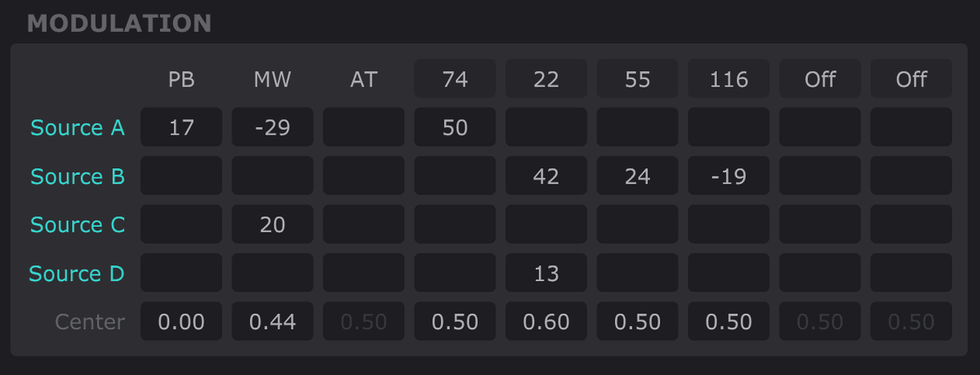980x375 pixels.
Task: Click empty Source A aftertouch cell
Action: [x=363, y=127]
